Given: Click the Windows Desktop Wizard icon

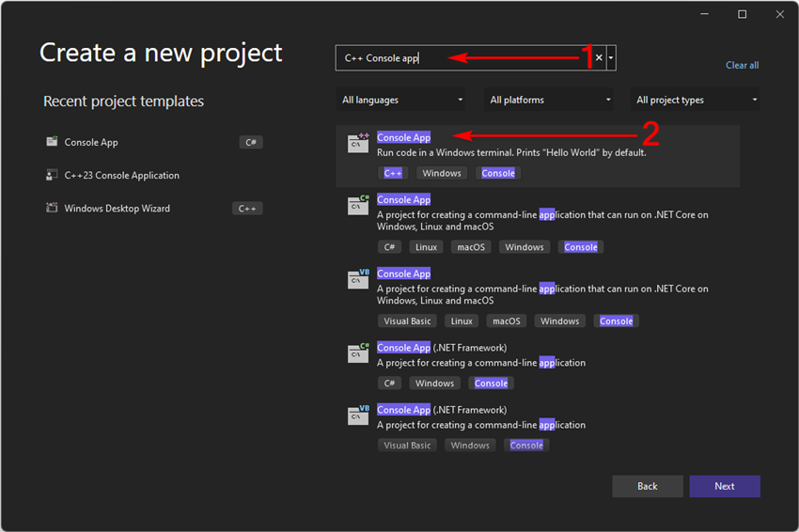Looking at the screenshot, I should click(52, 208).
